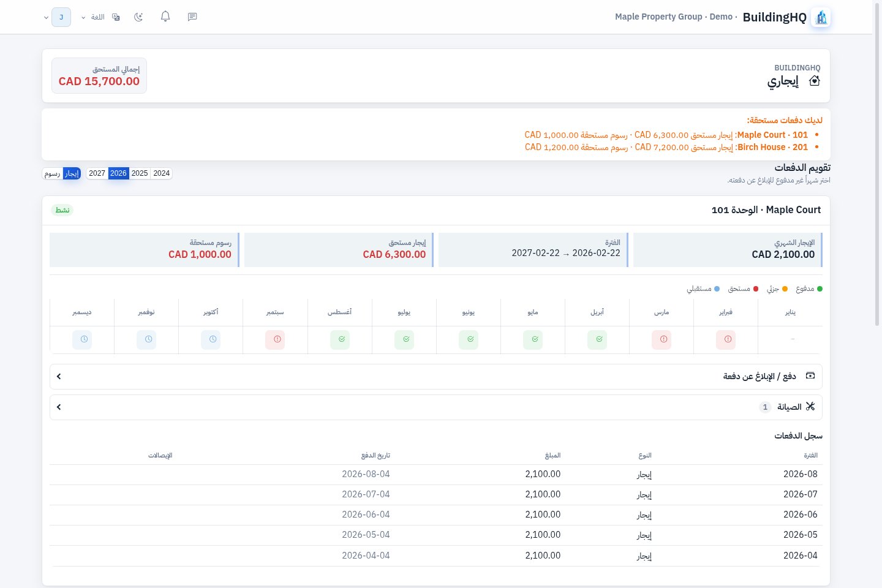
Task: Select year 2026 tab
Action: 118,173
